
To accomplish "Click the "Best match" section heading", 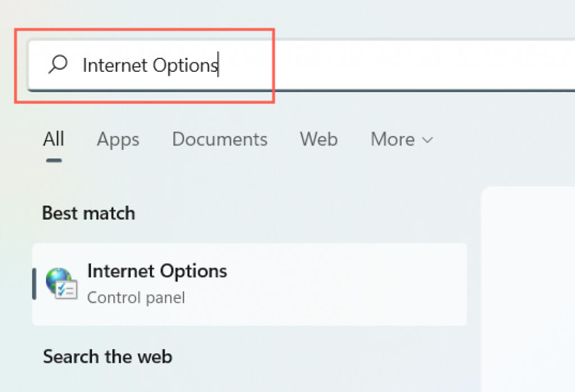I will (89, 213).
